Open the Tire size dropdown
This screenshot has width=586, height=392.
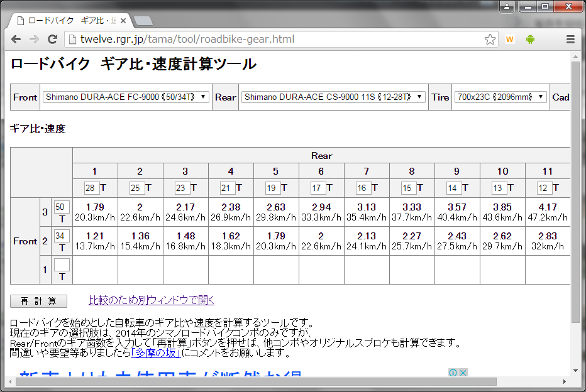(500, 97)
